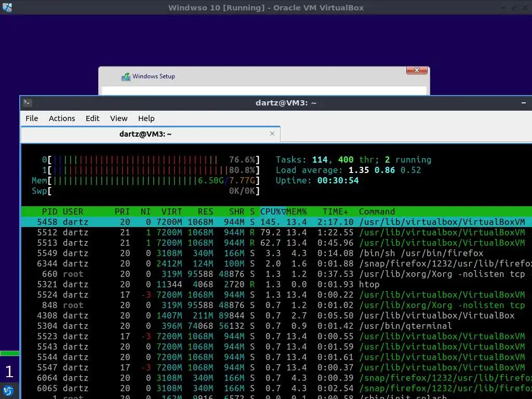
Task: Open the Help menu
Action: click(146, 118)
